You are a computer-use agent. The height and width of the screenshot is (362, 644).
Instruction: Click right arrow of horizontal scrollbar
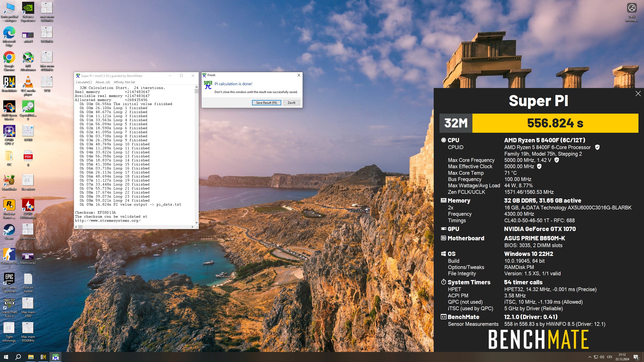point(192,227)
